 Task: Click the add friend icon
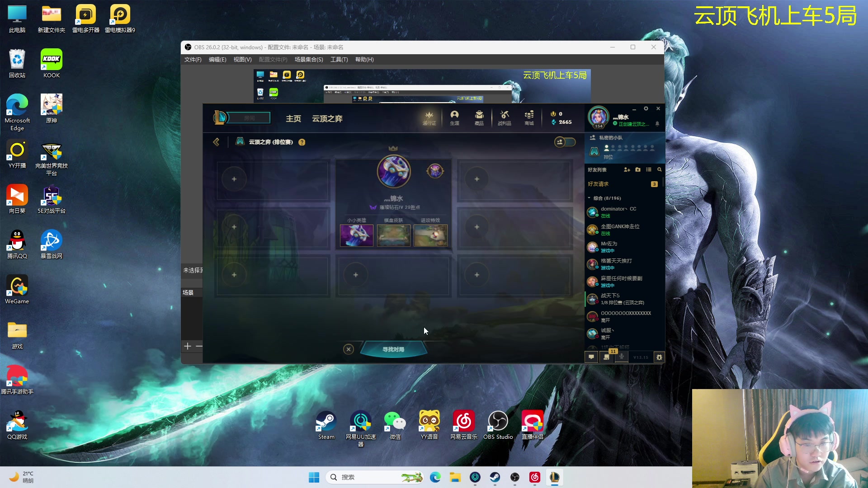(627, 169)
